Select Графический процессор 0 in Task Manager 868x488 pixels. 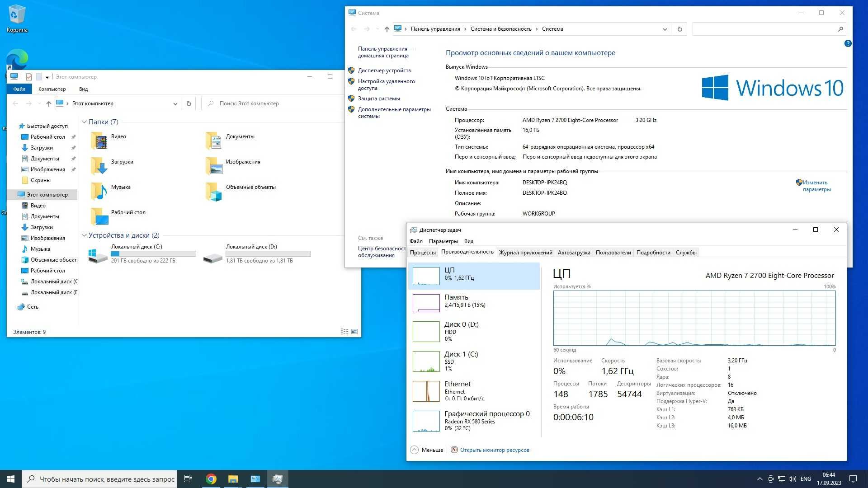474,421
